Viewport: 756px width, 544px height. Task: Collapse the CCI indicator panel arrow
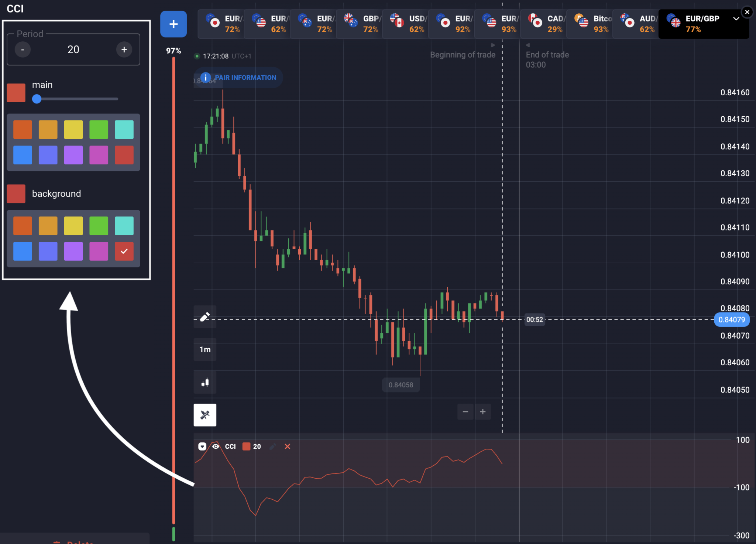pos(202,447)
